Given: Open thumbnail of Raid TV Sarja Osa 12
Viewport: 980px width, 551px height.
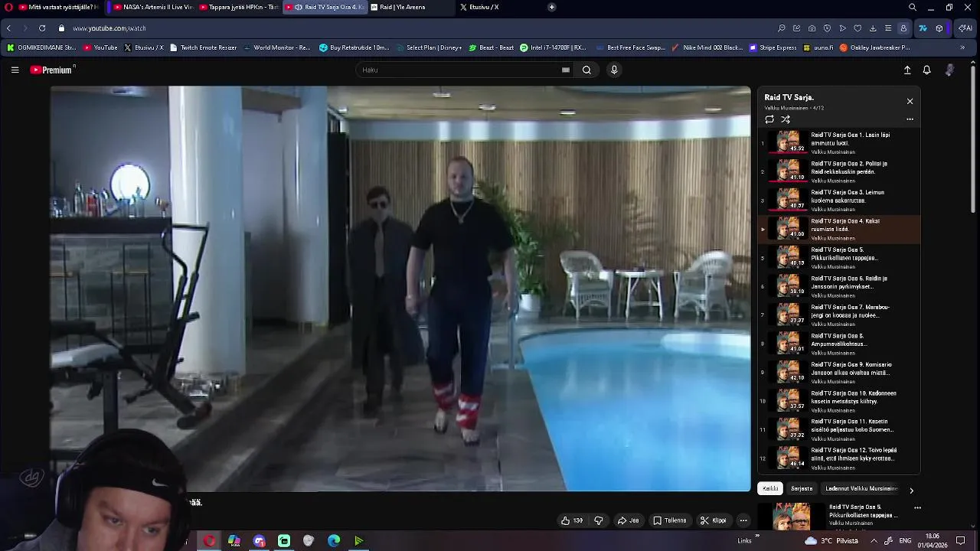Looking at the screenshot, I should coord(789,458).
